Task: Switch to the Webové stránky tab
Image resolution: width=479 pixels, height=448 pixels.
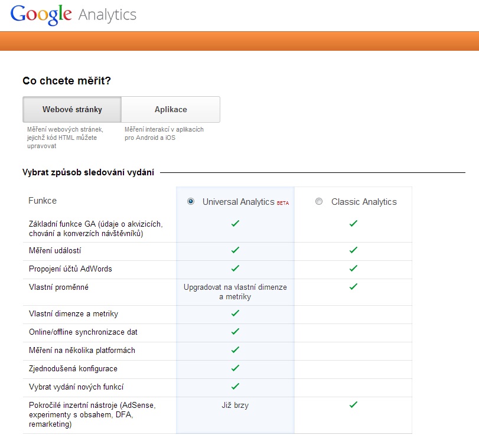Action: (72, 109)
